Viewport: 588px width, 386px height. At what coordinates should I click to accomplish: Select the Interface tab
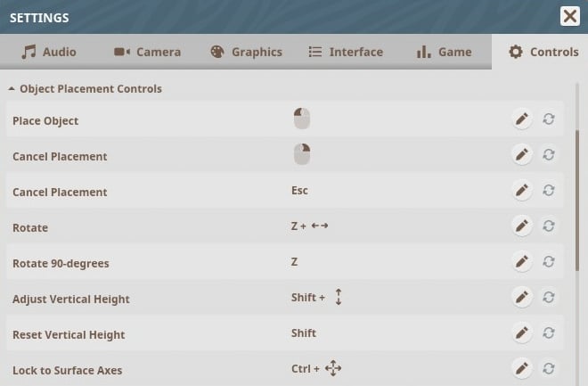tap(346, 52)
